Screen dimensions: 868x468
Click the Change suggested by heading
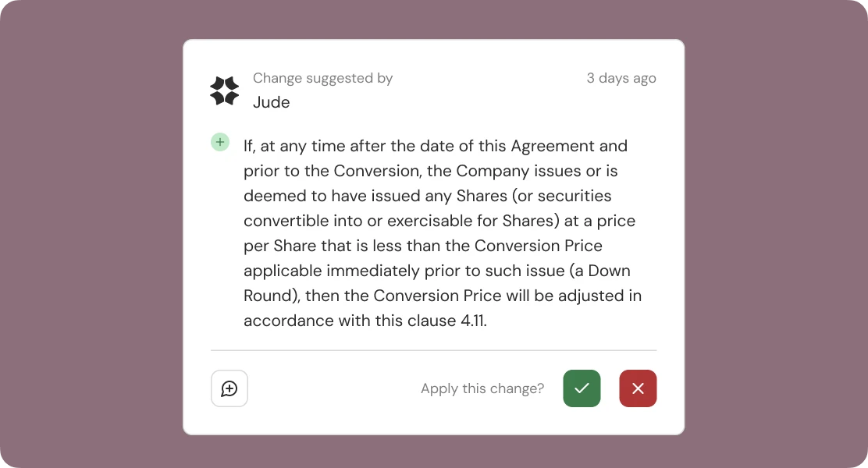[322, 78]
